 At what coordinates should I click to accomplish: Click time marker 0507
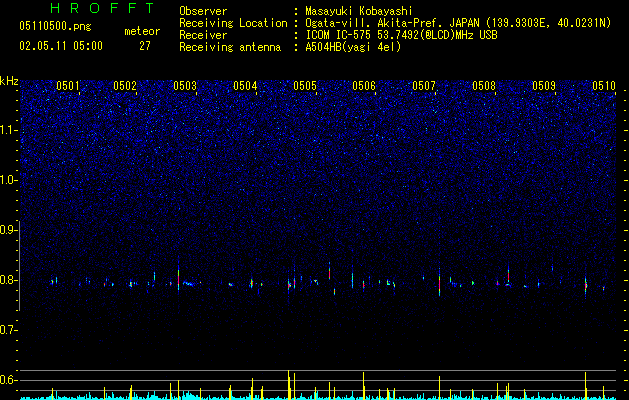click(x=424, y=86)
